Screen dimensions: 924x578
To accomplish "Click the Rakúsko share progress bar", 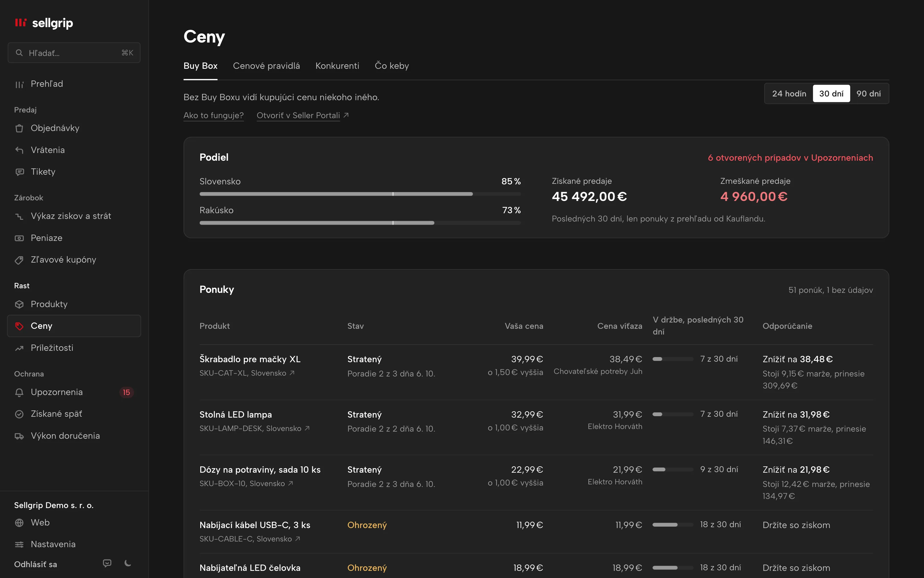I will point(360,223).
